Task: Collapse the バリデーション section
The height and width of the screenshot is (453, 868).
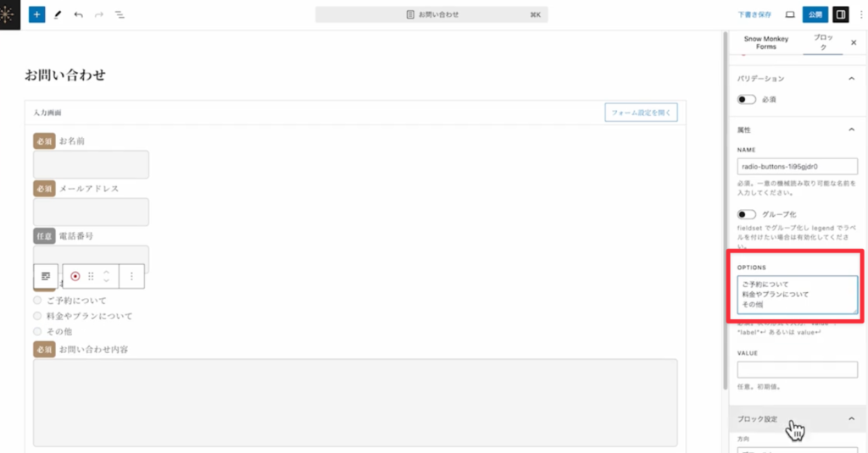Action: coord(851,78)
